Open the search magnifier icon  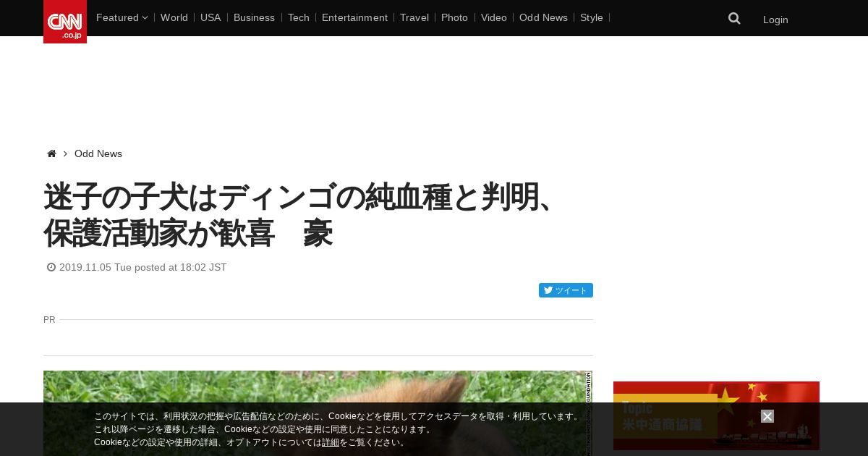[x=734, y=19]
